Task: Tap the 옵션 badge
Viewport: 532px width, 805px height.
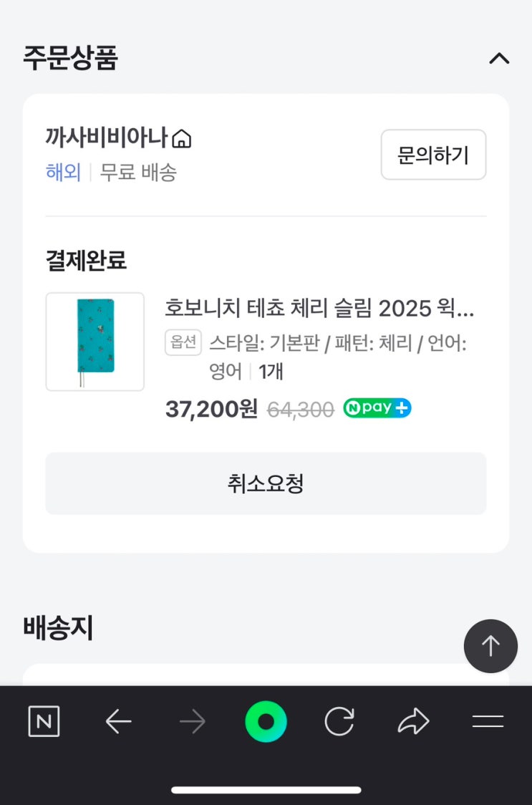Action: tap(183, 342)
